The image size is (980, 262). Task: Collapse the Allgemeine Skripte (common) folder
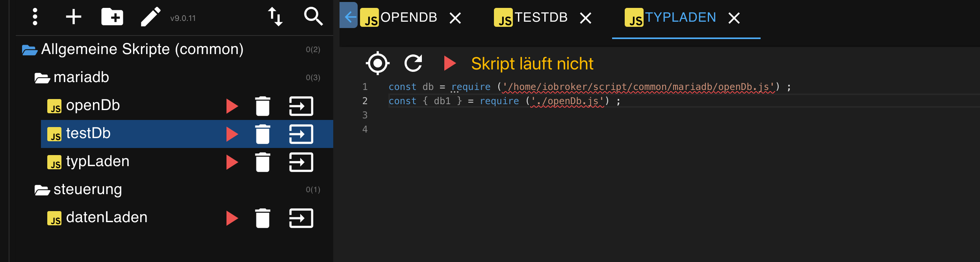pos(30,50)
